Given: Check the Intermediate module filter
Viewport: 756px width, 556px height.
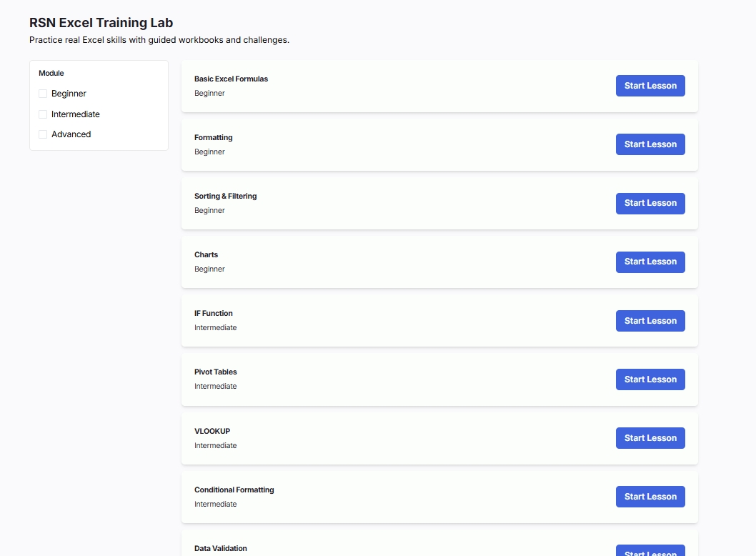Looking at the screenshot, I should pyautogui.click(x=43, y=114).
